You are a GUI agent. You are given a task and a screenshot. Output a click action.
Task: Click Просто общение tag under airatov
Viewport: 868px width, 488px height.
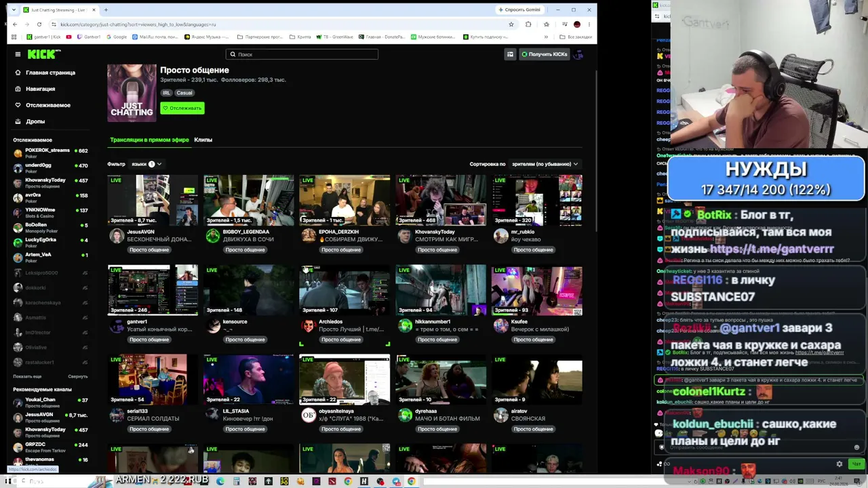tap(533, 429)
